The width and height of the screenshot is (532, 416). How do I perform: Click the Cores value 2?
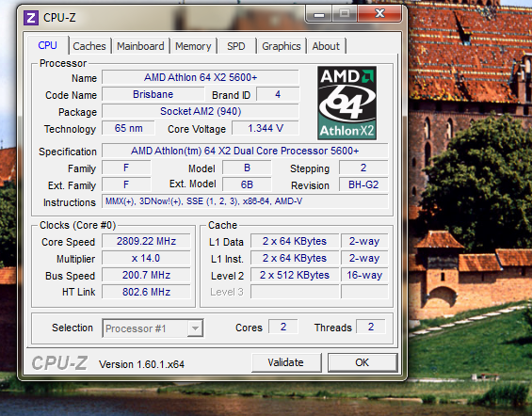tap(283, 327)
